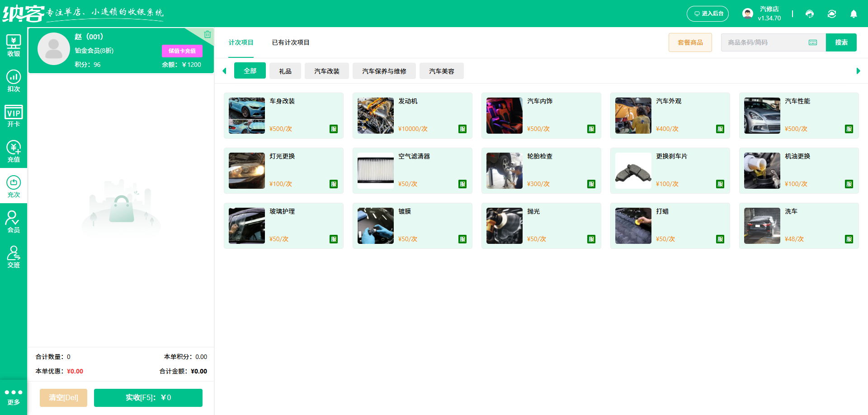Click the 清空[Del] button
This screenshot has width=868, height=415.
point(63,398)
